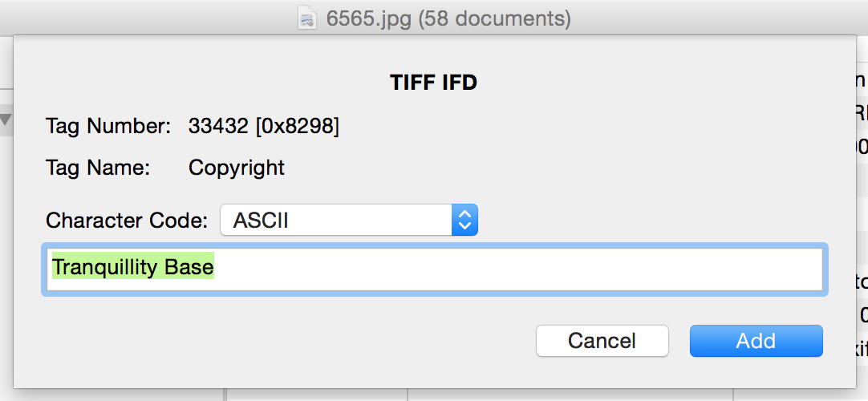
Task: Click the Tag Number label
Action: [x=108, y=127]
